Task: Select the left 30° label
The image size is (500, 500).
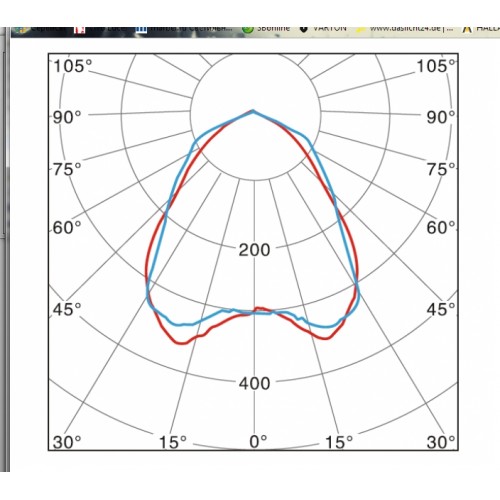Action: 67,443
